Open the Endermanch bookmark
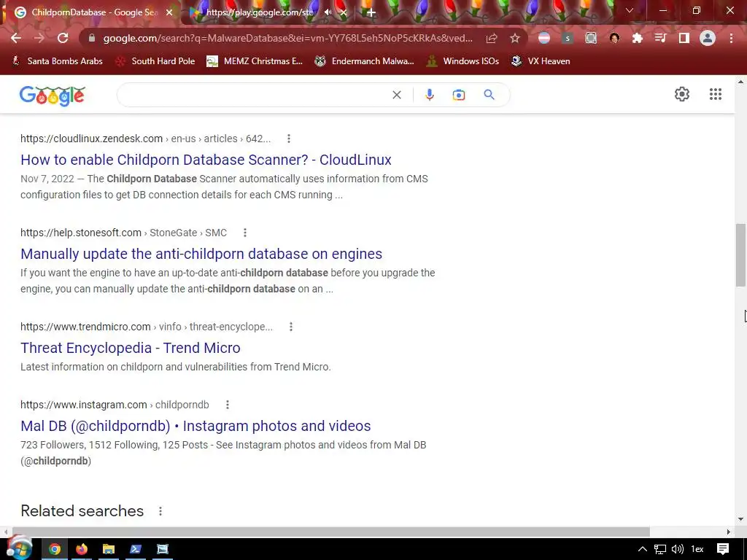Viewport: 747px width, 560px height. pyautogui.click(x=365, y=61)
